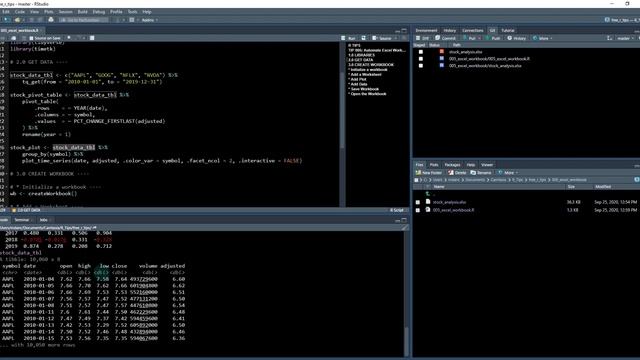Jump to '3.0 CREATE WORKBOOK' in outline
The width and height of the screenshot is (640, 360).
[371, 65]
